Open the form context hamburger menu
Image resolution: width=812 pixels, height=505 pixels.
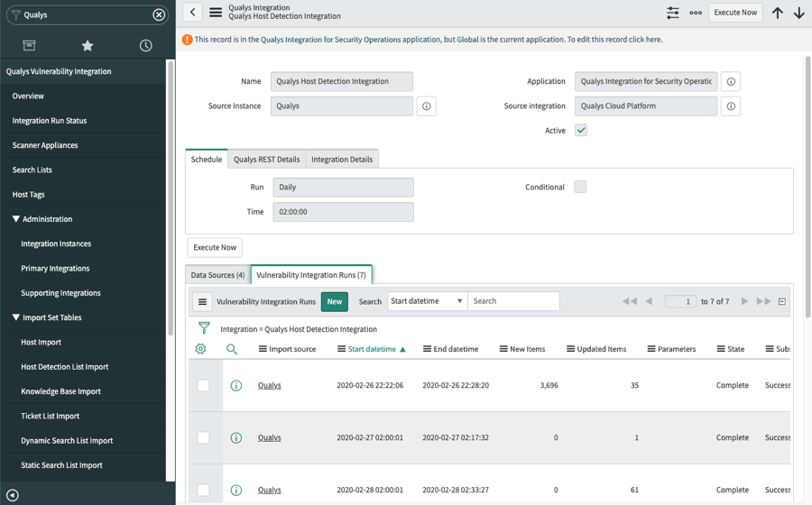tap(216, 13)
